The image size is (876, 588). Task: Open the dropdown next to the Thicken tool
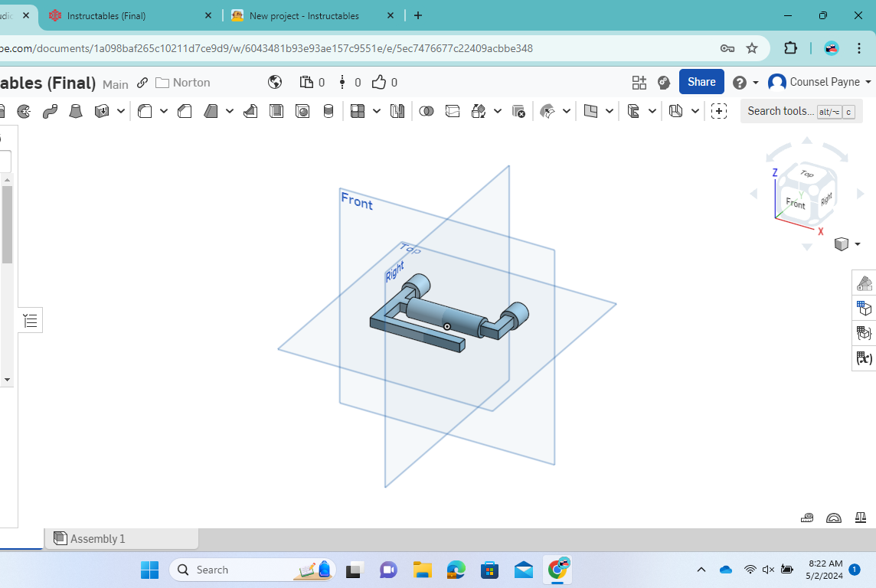[x=121, y=111]
